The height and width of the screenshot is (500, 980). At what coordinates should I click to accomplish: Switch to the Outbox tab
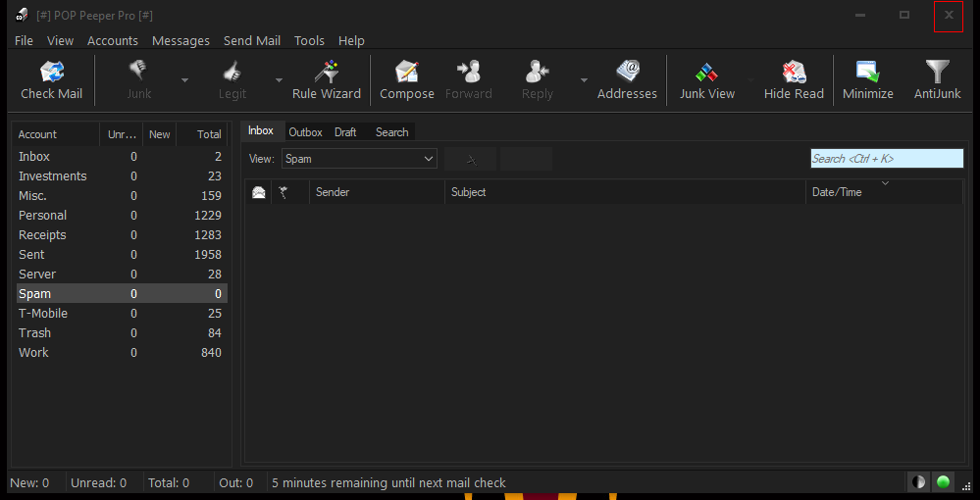click(306, 132)
